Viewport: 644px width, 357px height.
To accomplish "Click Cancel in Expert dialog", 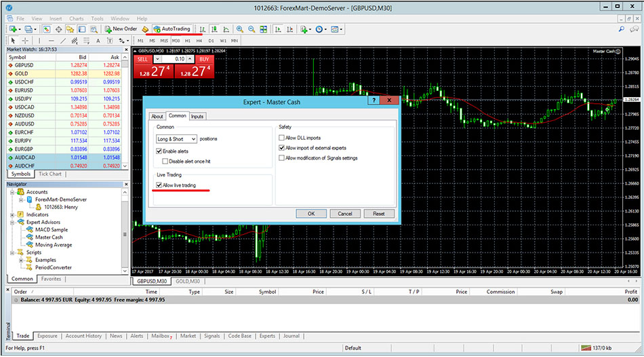I will coord(345,214).
